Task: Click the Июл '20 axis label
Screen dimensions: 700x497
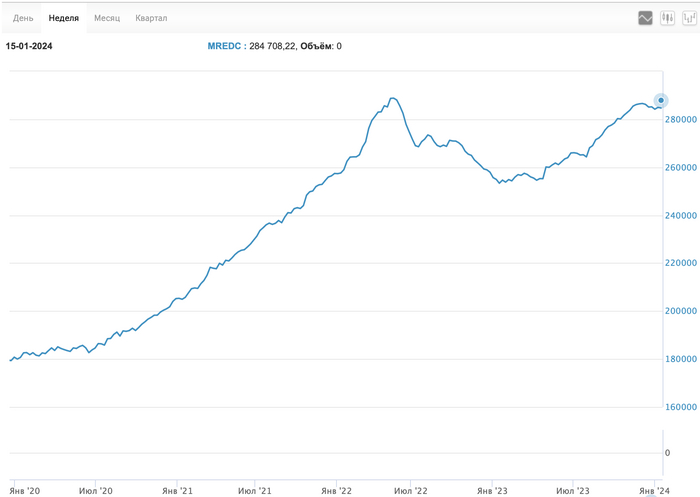Action: coord(96,491)
